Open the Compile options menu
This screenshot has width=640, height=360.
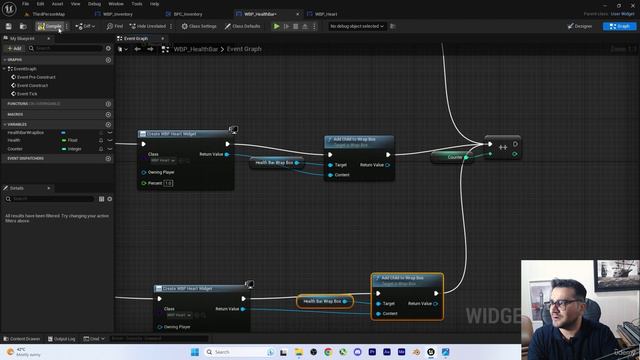tap(67, 26)
